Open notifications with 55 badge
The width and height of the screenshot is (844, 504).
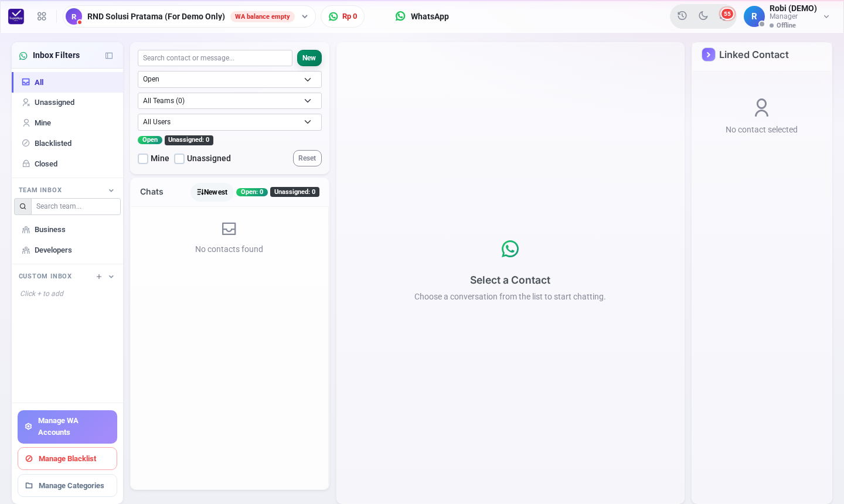726,15
